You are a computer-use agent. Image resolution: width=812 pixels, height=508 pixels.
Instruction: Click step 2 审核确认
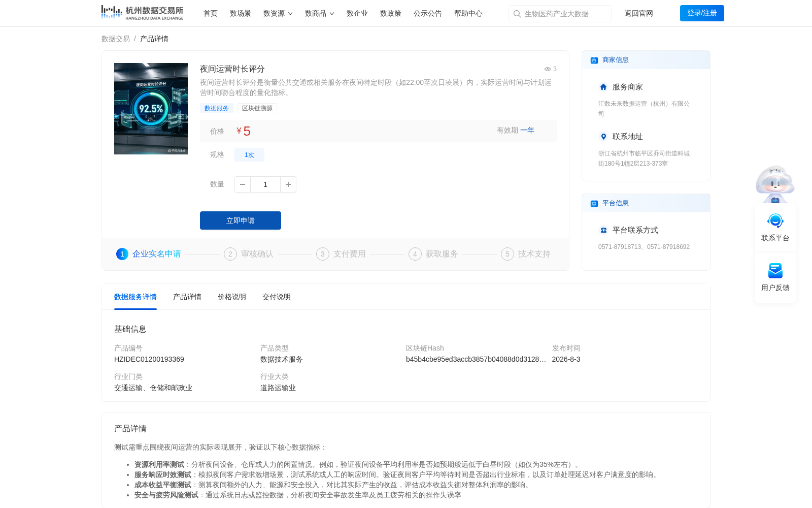pos(249,254)
